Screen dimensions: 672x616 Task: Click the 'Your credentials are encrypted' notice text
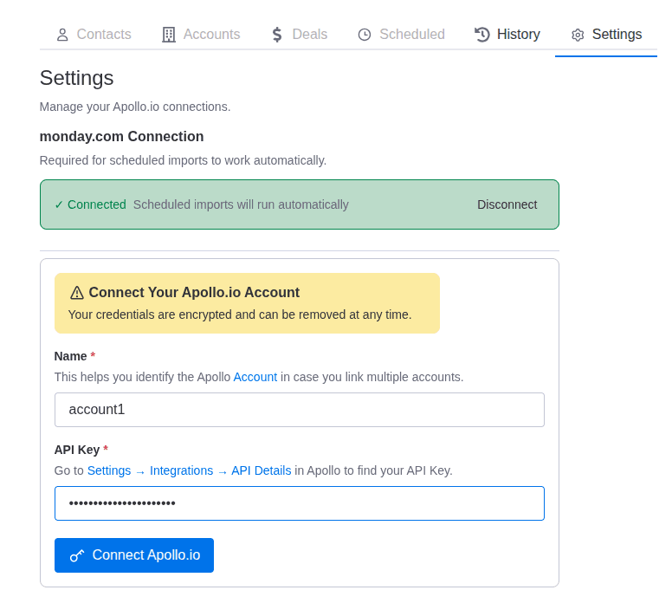[240, 314]
